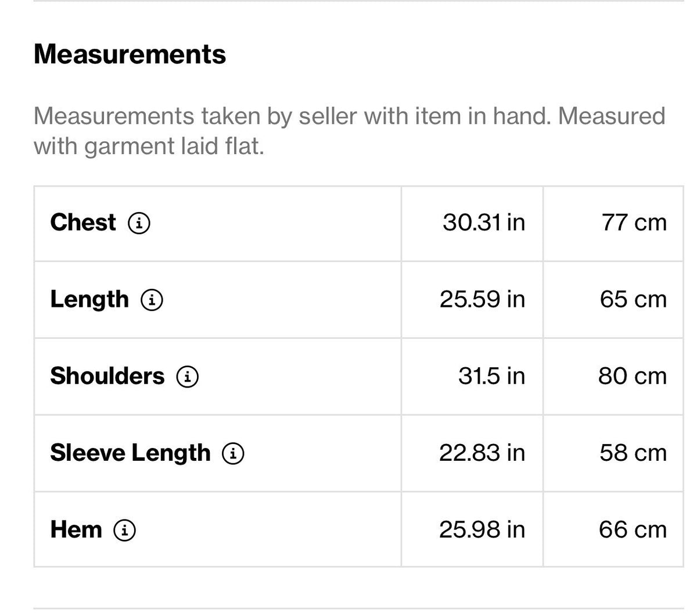The image size is (697, 616).
Task: Select the 65 cm length value
Action: (x=633, y=299)
